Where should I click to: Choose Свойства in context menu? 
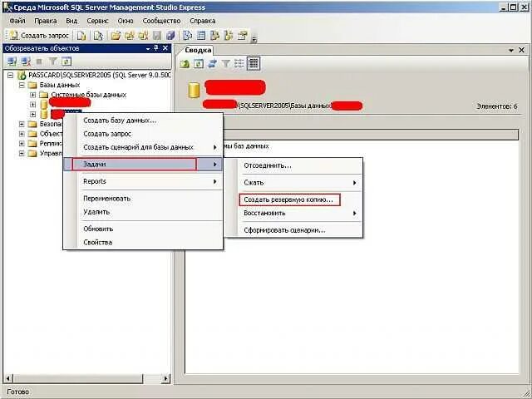pyautogui.click(x=144, y=243)
